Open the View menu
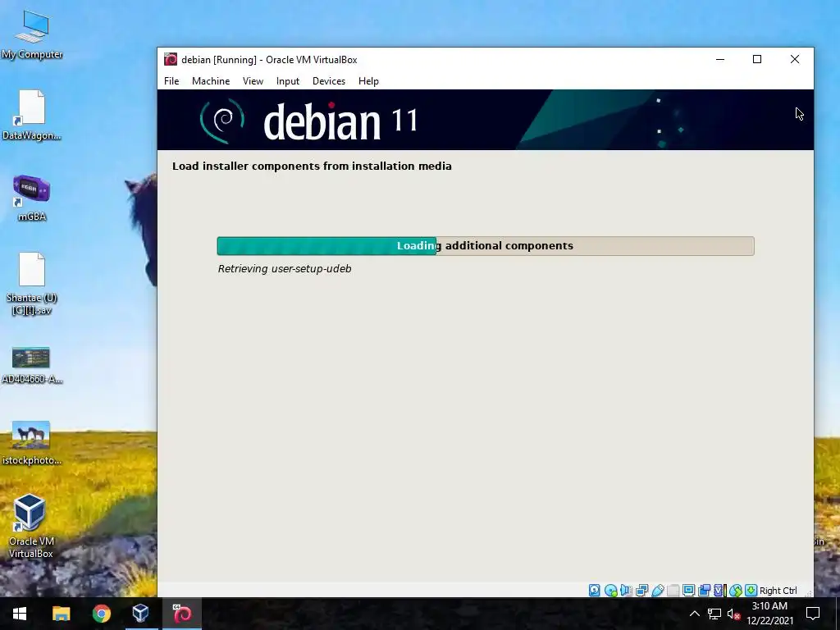The image size is (840, 630). [253, 81]
